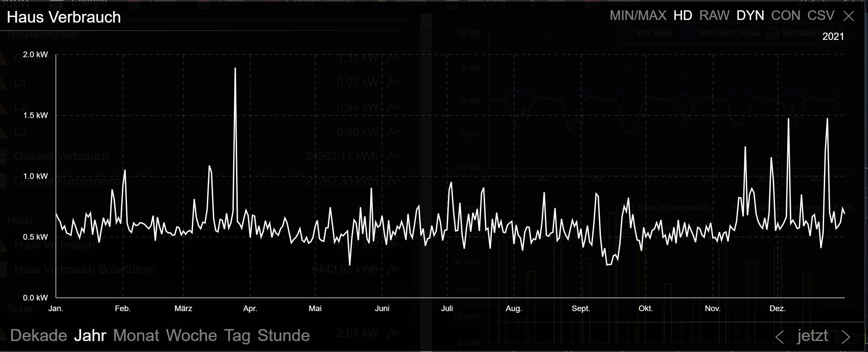The height and width of the screenshot is (352, 868).
Task: Select the Jahr time range
Action: [x=90, y=335]
